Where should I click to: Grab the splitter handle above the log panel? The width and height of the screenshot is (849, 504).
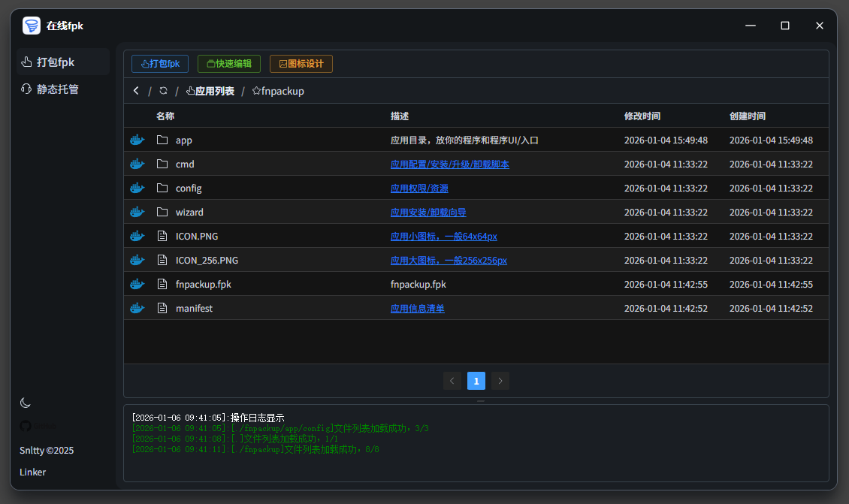tap(480, 401)
